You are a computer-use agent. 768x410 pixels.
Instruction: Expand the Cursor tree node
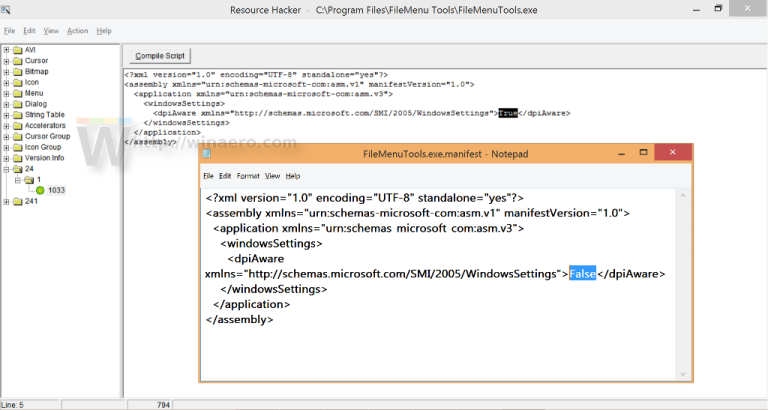[x=6, y=60]
